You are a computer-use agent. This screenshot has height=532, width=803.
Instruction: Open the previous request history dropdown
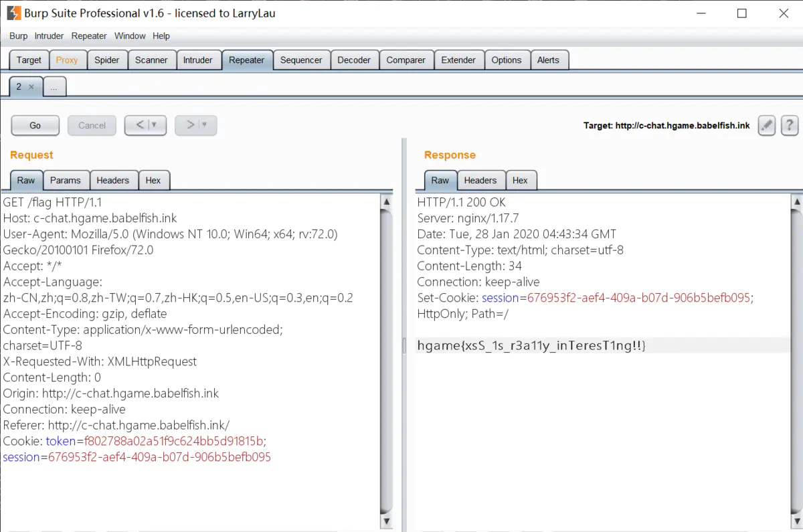pos(155,125)
